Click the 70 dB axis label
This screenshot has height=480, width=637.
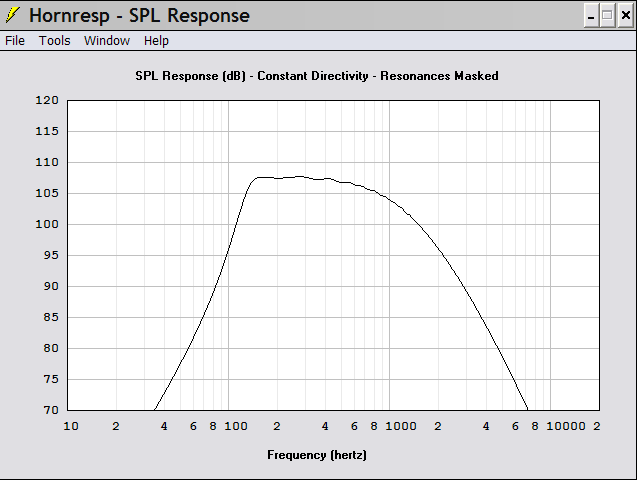point(51,410)
